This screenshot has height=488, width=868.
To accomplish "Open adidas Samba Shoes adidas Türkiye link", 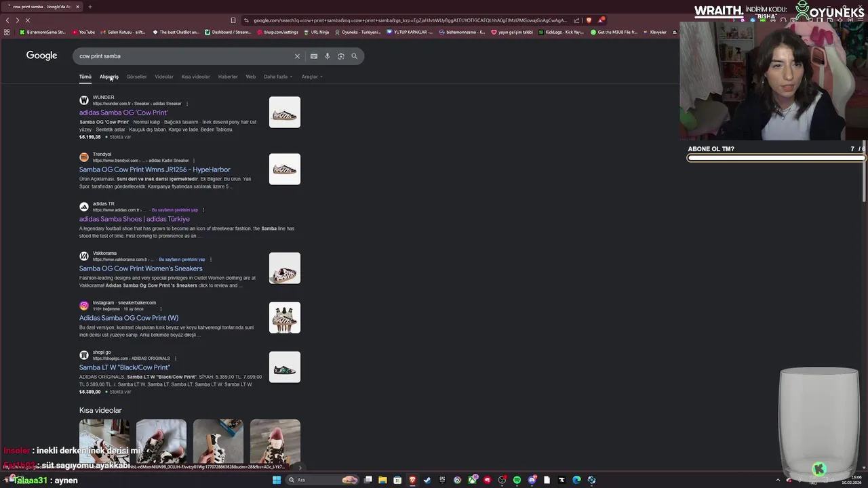I will click(134, 219).
